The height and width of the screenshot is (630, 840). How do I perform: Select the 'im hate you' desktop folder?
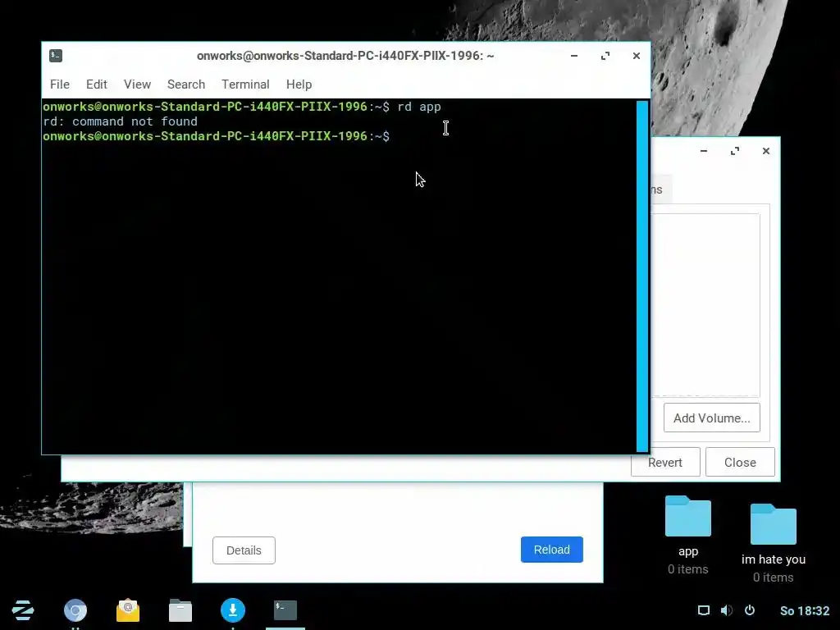[x=773, y=543]
